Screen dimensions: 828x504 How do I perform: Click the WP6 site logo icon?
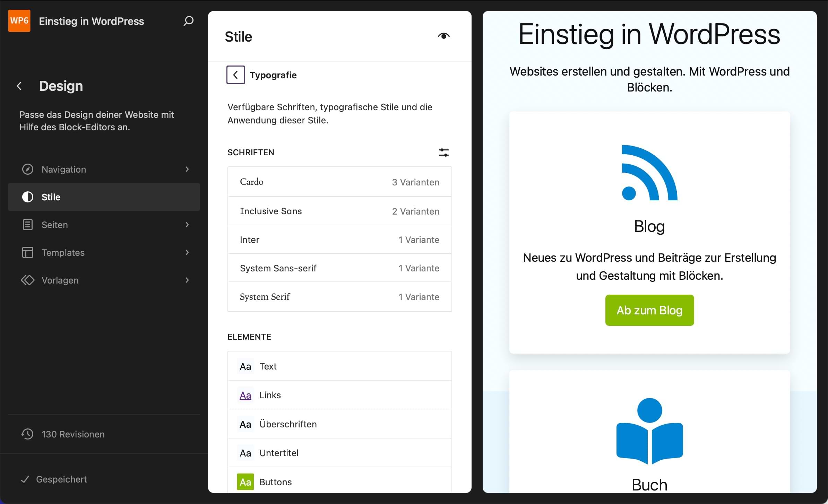coord(19,21)
